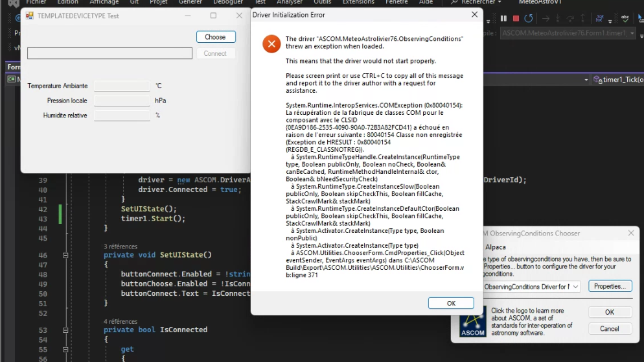Click 'private bool IsConnected' declaration text
Screen dimensions: 644x362
tap(155, 330)
